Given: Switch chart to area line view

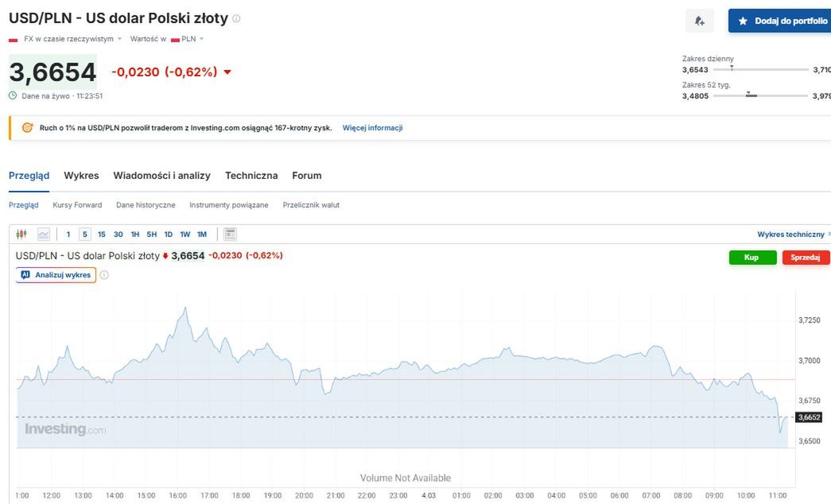Looking at the screenshot, I should [x=43, y=235].
